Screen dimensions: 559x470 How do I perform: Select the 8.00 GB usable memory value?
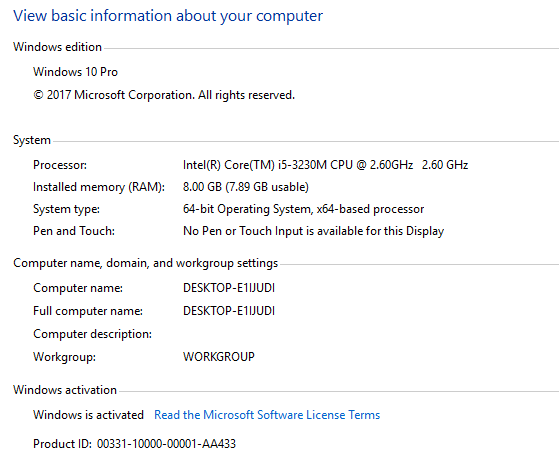click(246, 187)
